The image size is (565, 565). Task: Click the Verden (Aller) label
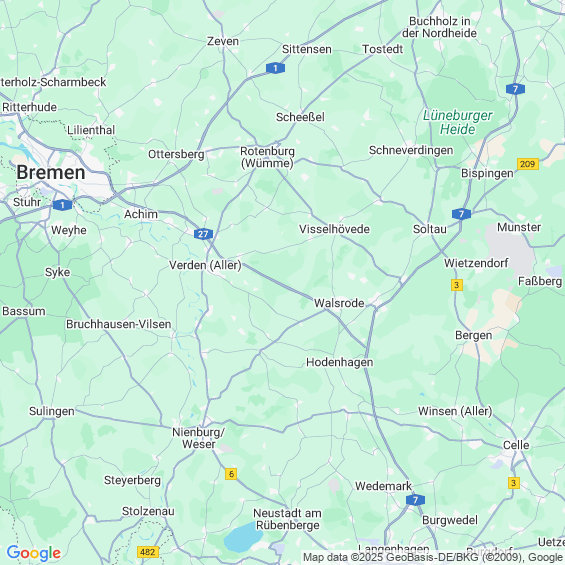coord(205,265)
